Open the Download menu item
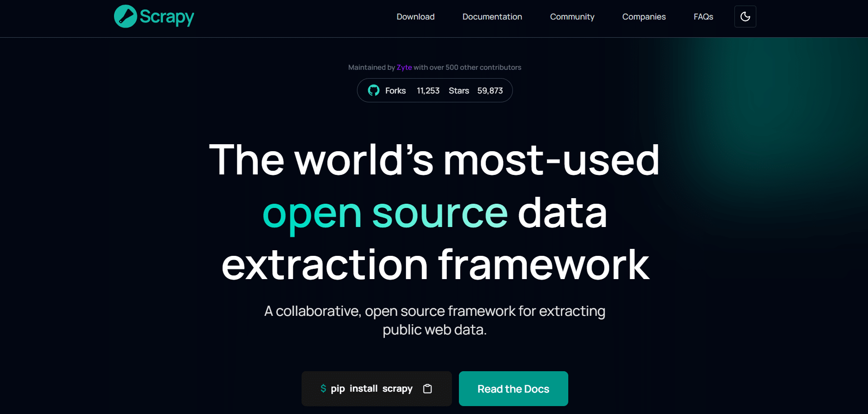This screenshot has width=868, height=414. [x=416, y=17]
